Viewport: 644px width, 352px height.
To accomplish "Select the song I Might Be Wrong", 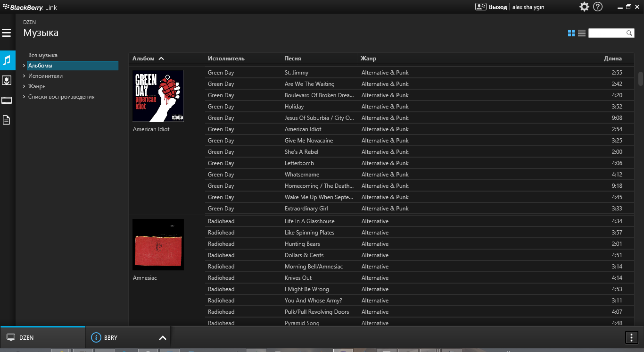I will pos(307,289).
